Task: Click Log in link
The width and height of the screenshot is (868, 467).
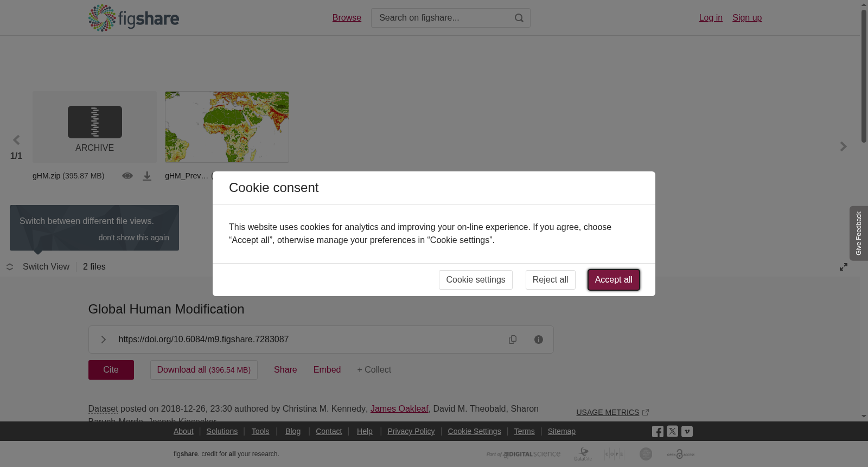Action: 711,18
